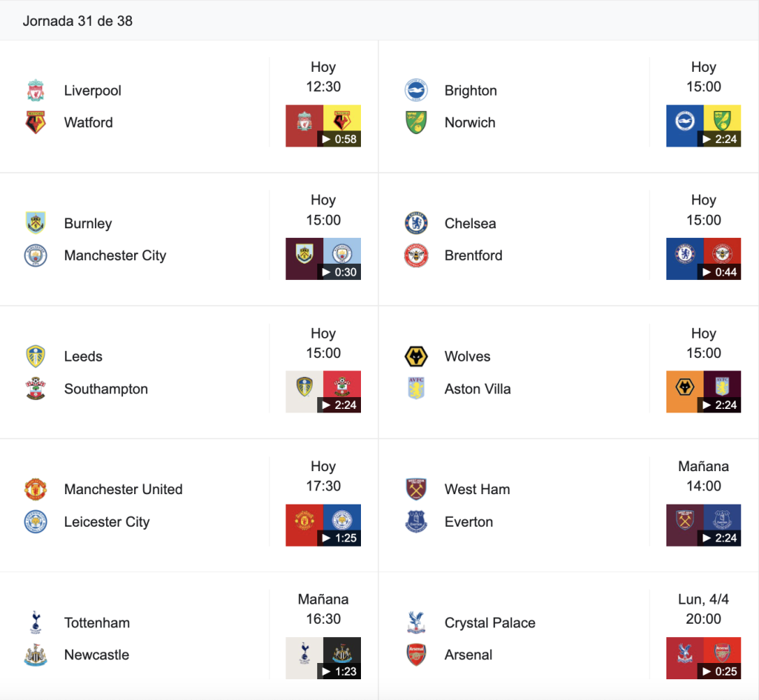Select the Everton team name

(x=468, y=522)
